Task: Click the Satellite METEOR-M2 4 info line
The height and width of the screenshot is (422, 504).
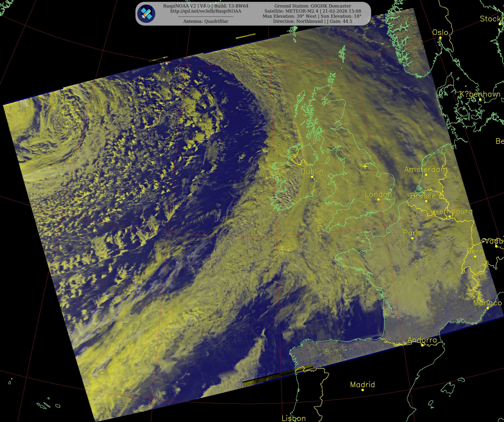Action: [312, 11]
